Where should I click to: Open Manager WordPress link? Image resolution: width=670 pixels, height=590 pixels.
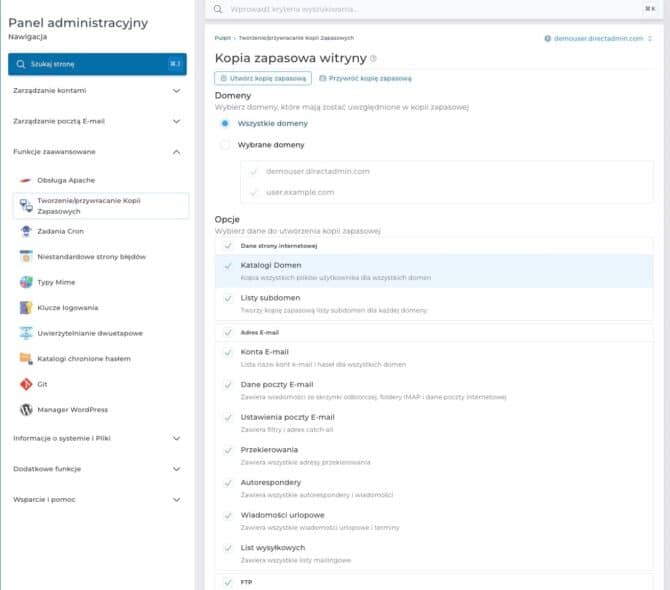73,410
